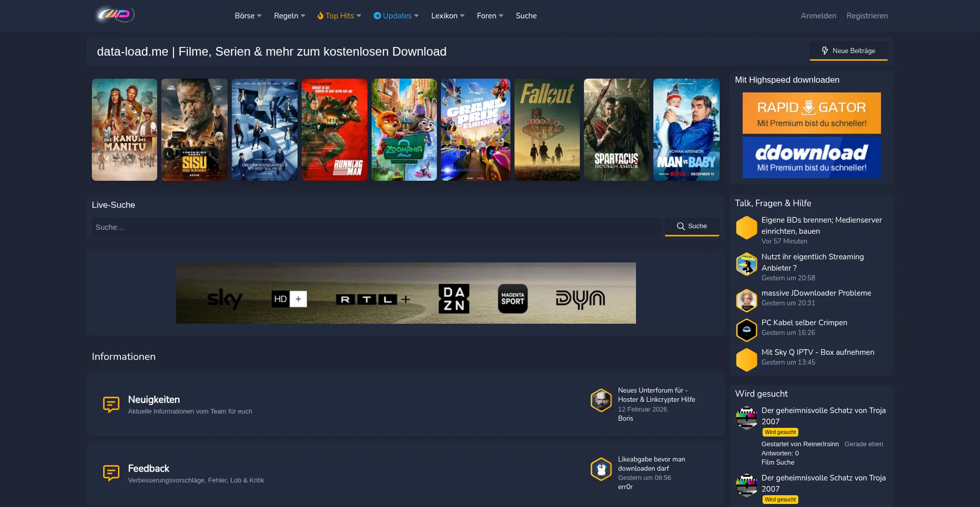Click the Anmelden link
Screen dimensions: 980x507
(819, 16)
